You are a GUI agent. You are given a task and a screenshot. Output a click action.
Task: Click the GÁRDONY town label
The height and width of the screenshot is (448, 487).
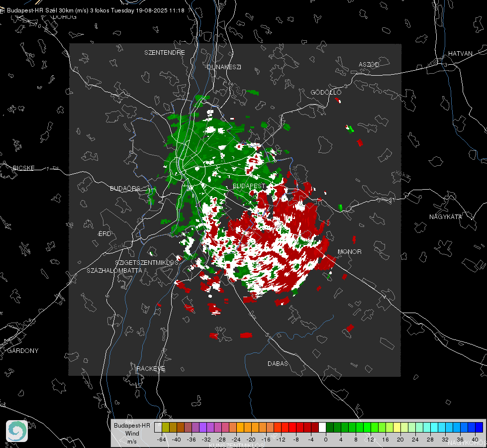click(23, 351)
